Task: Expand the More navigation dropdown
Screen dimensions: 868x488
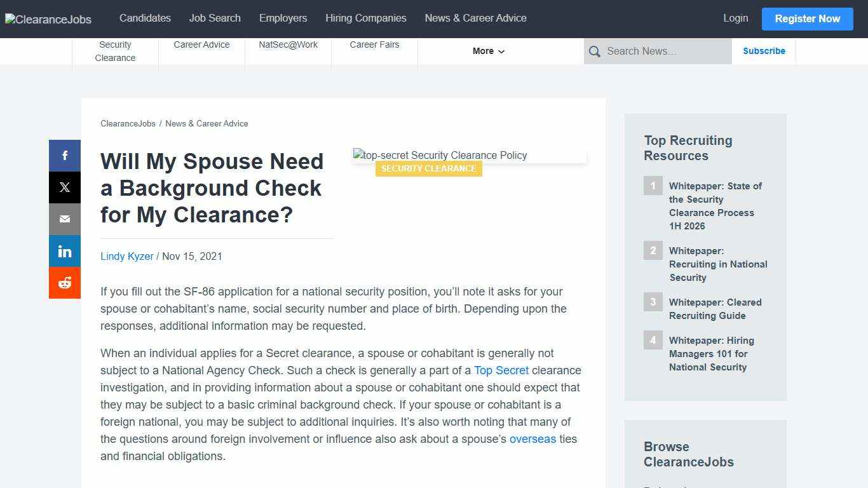Action: pyautogui.click(x=487, y=51)
